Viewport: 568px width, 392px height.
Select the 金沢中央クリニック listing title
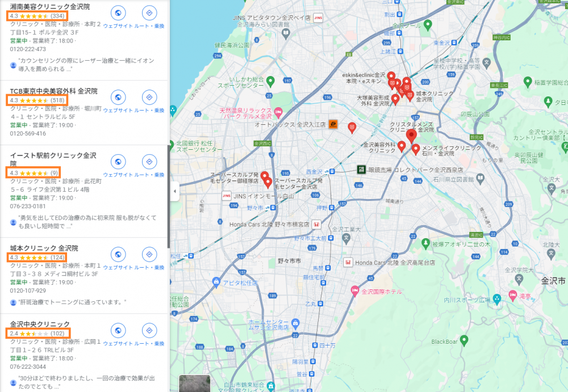point(40,324)
